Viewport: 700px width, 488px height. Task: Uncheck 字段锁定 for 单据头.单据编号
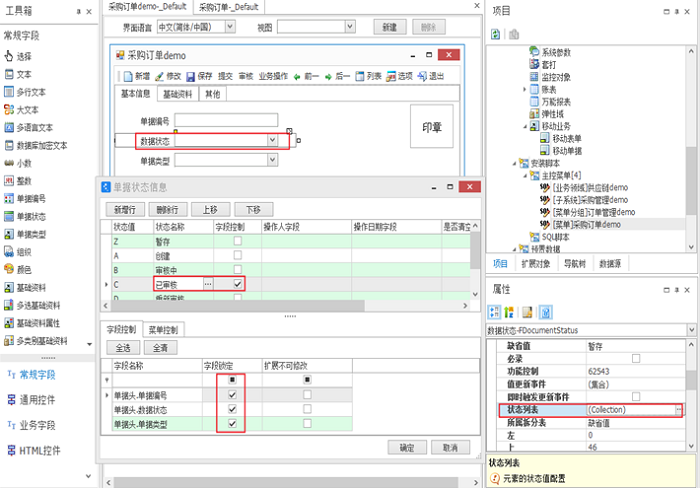tap(232, 395)
